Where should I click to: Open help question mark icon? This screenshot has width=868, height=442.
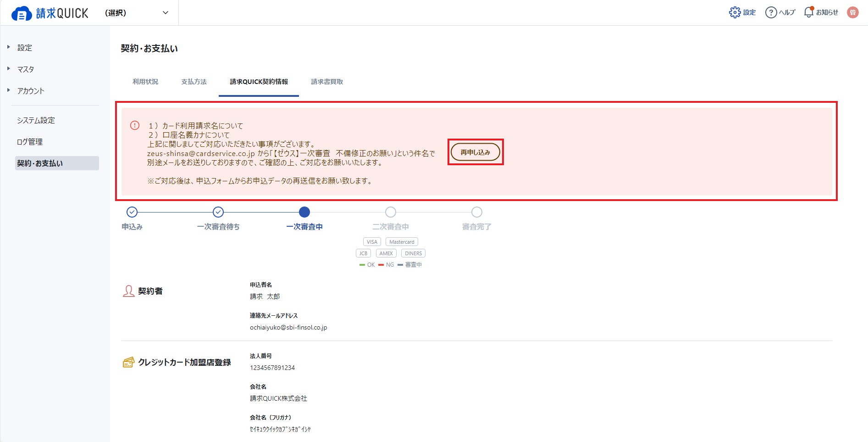tap(771, 12)
